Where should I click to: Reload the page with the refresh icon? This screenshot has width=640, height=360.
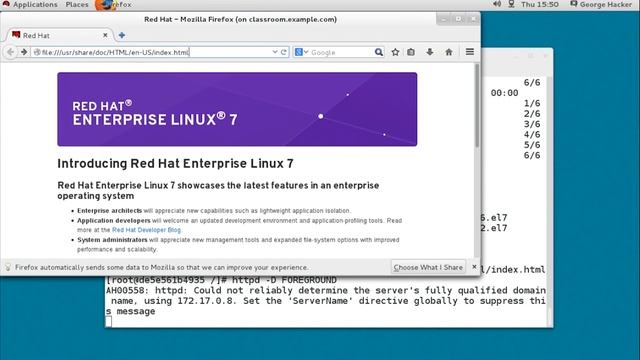(x=284, y=52)
